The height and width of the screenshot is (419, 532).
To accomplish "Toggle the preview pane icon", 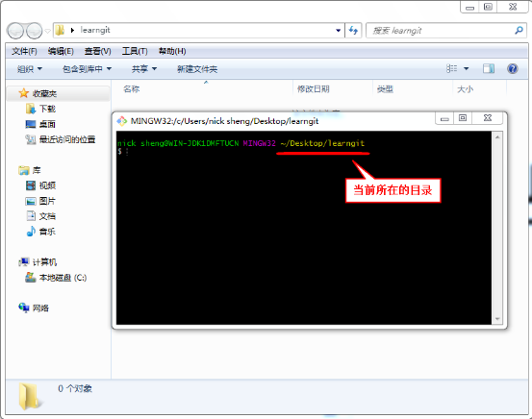I will [489, 69].
